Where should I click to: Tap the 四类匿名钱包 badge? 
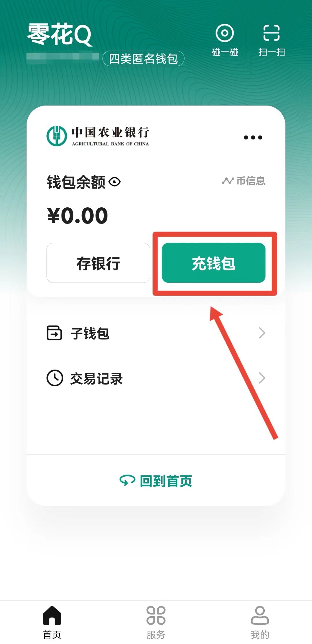143,58
